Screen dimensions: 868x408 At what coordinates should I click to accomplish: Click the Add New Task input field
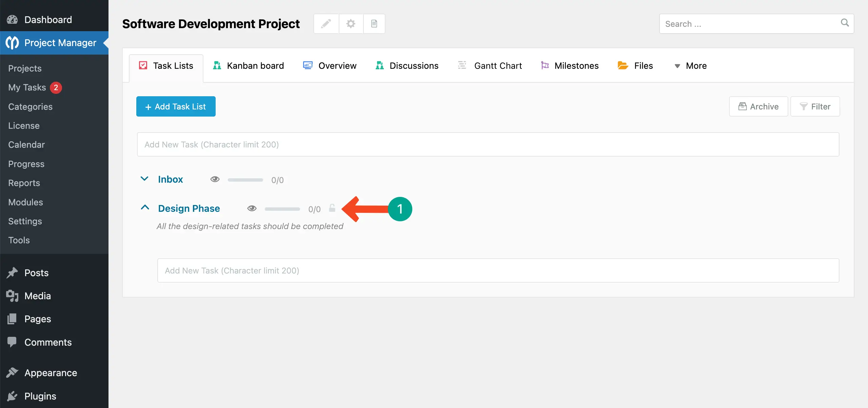tap(488, 144)
